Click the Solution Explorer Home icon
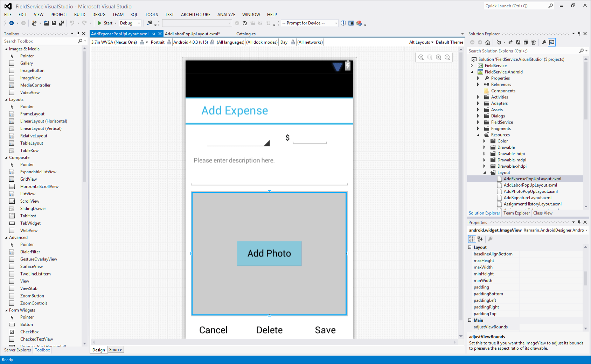591x364 pixels. [488, 42]
